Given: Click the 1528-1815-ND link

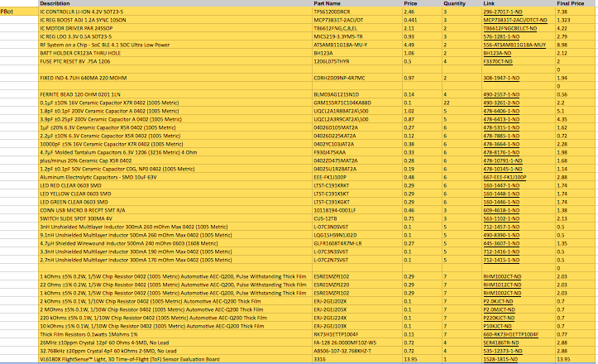Looking at the screenshot, I should click(x=500, y=359).
